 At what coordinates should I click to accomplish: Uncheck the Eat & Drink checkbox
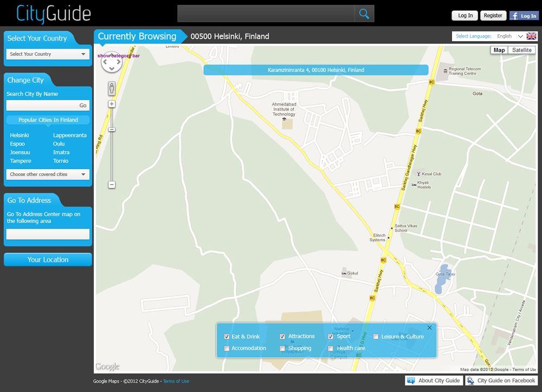click(227, 337)
